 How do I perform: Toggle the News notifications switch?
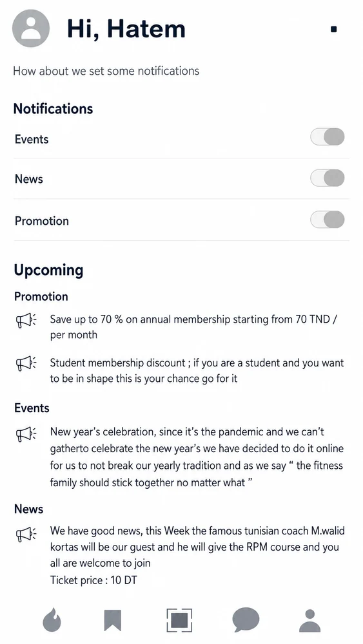click(328, 178)
